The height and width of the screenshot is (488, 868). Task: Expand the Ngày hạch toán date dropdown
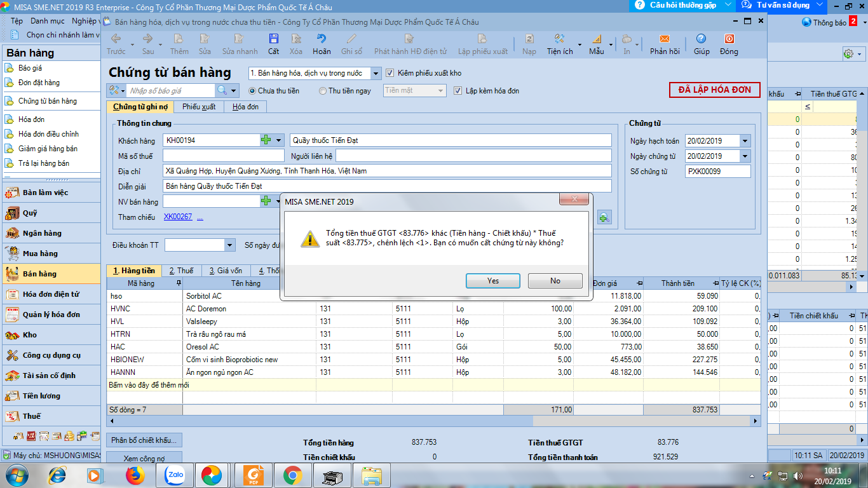coord(745,141)
